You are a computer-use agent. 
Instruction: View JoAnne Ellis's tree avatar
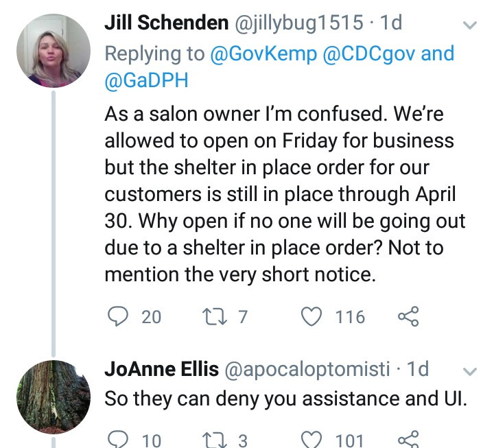[53, 396]
